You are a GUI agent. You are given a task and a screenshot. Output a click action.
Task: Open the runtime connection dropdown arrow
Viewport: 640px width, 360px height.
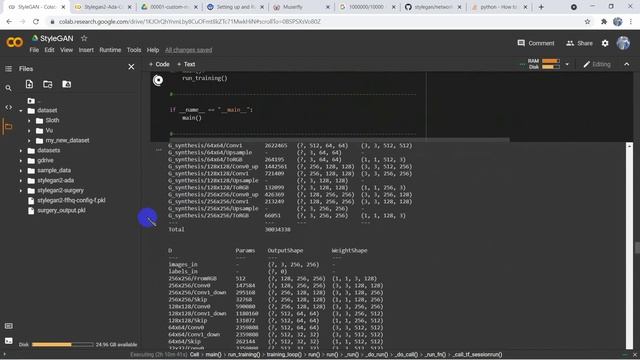(567, 64)
